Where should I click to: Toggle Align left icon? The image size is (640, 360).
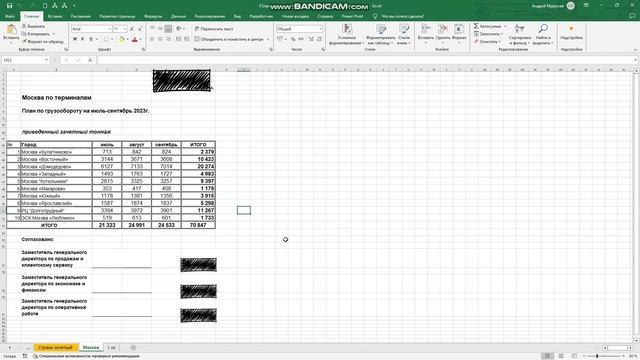pos(152,39)
